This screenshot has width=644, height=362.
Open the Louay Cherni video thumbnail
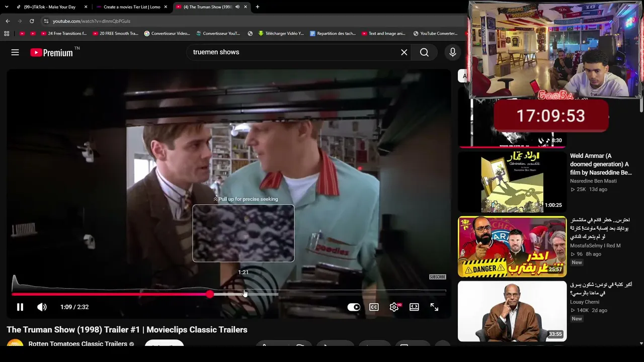tap(512, 311)
